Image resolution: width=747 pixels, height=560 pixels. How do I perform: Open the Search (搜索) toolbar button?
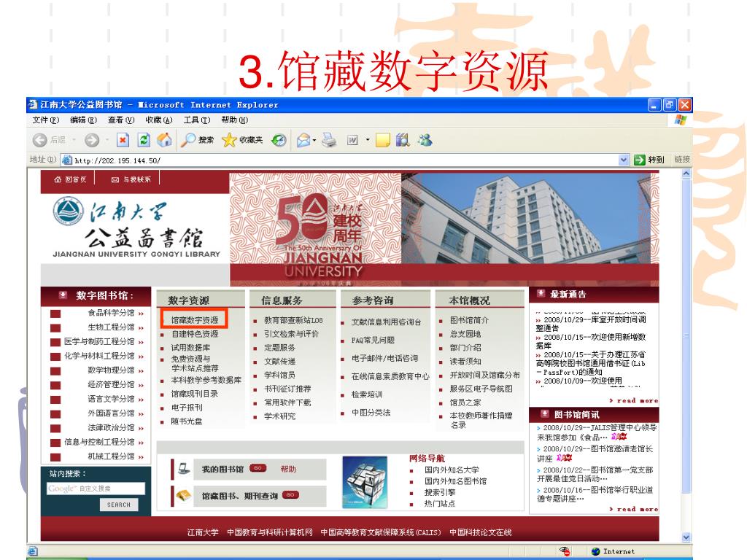pyautogui.click(x=197, y=140)
